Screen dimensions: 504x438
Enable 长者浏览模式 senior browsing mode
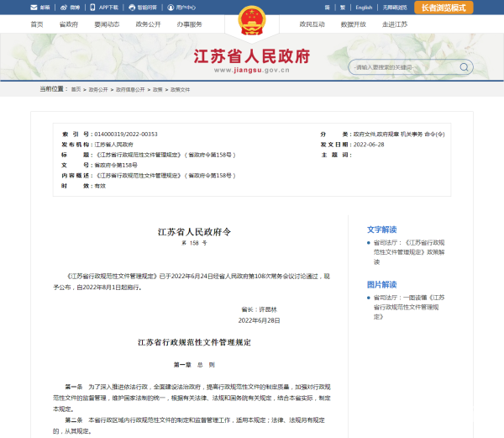pyautogui.click(x=444, y=8)
